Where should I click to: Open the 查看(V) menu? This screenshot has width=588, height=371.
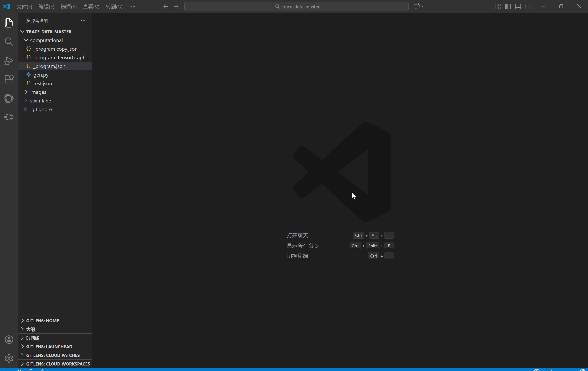point(91,7)
